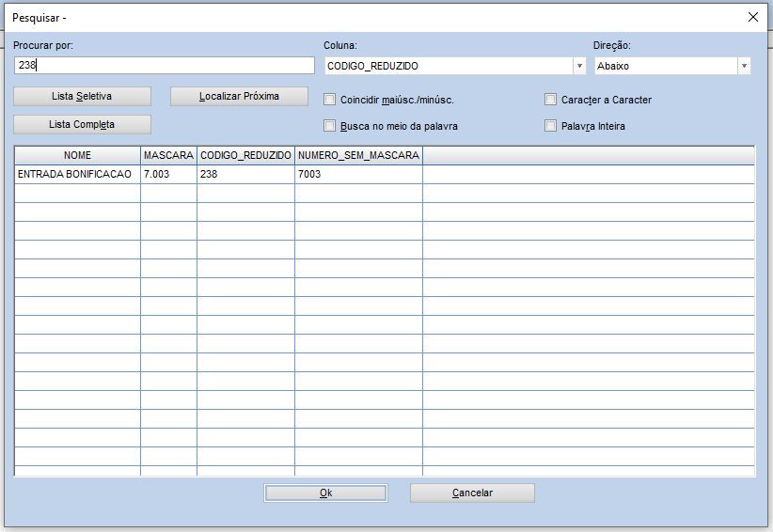
Task: Toggle Caracter a Caracter checkbox
Action: pos(551,100)
